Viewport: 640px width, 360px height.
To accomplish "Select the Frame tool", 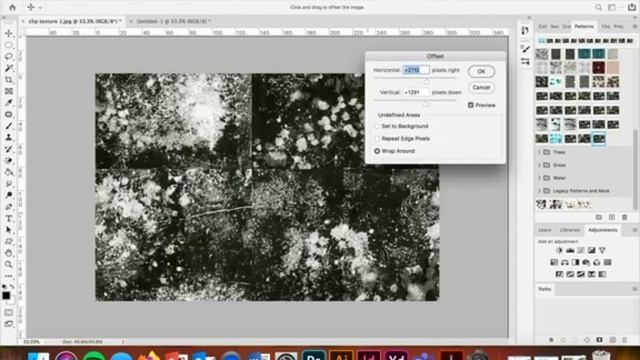I will click(x=9, y=91).
